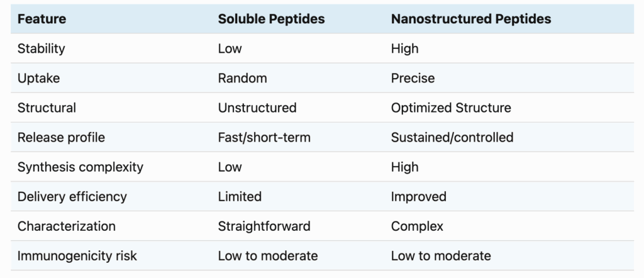
Task: Click the Delivery efficiency cell
Action: point(72,196)
